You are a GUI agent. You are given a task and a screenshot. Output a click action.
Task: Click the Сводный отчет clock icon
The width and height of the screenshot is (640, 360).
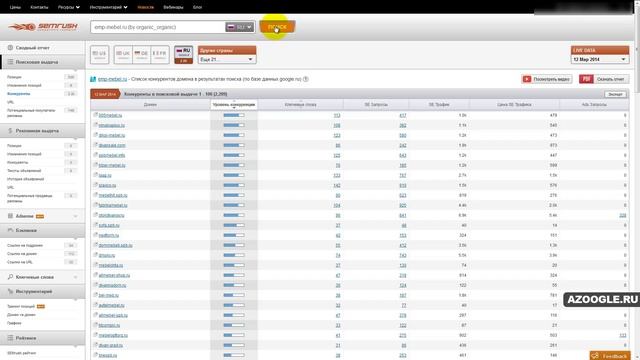coord(10,48)
